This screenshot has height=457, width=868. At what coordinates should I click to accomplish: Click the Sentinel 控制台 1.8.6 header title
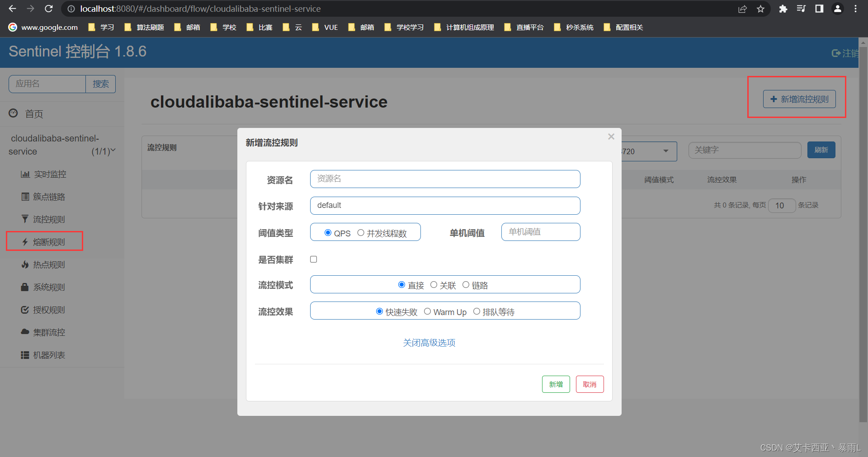[77, 52]
